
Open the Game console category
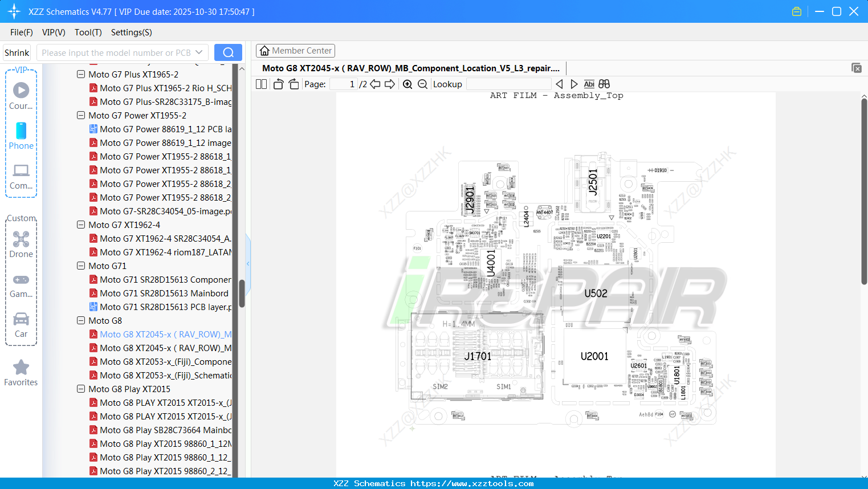21,285
